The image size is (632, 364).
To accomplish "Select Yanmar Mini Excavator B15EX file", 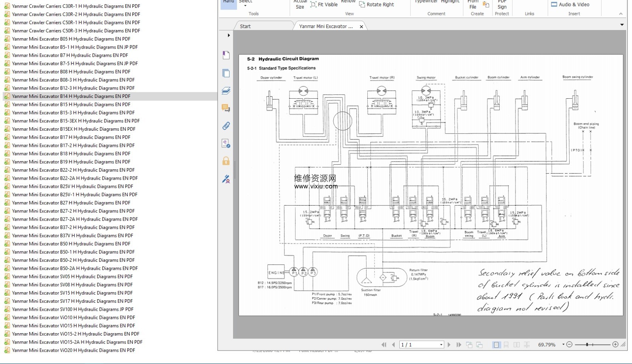I will pyautogui.click(x=74, y=129).
